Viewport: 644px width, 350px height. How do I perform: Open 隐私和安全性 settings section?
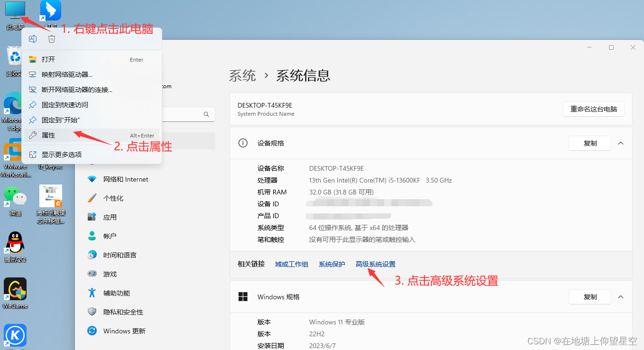[x=122, y=312]
